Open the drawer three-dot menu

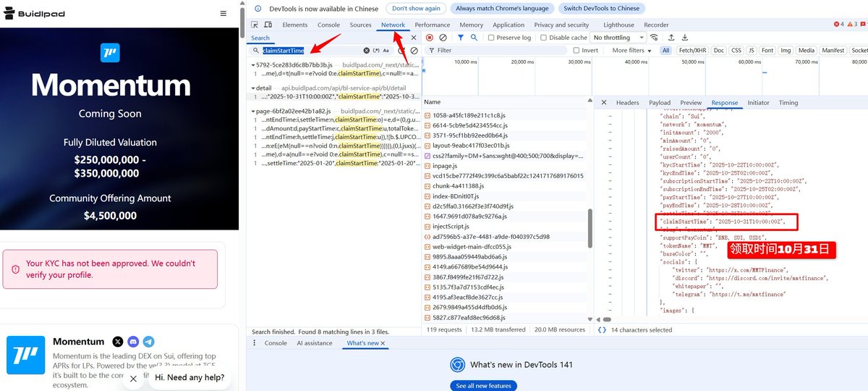[255, 343]
